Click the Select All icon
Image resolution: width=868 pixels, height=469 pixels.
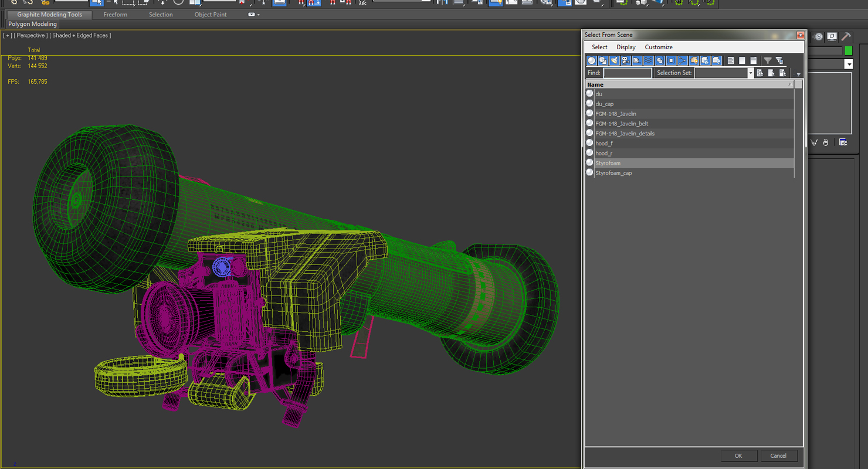click(x=731, y=60)
